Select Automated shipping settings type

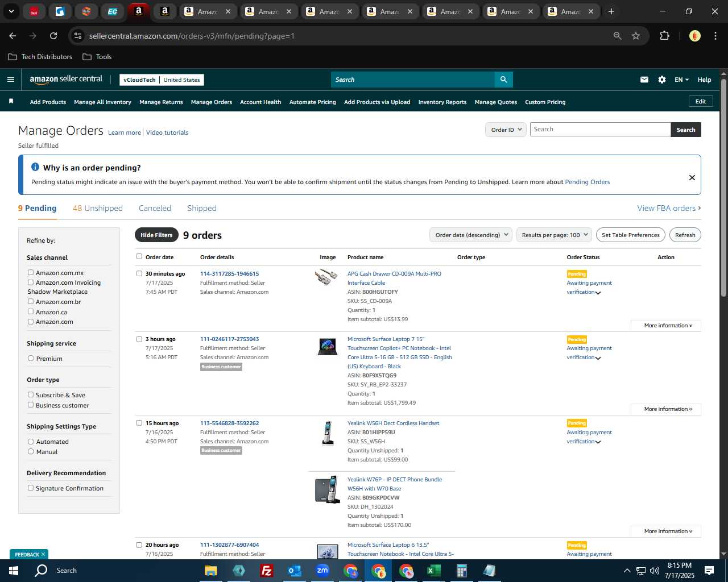coord(31,442)
